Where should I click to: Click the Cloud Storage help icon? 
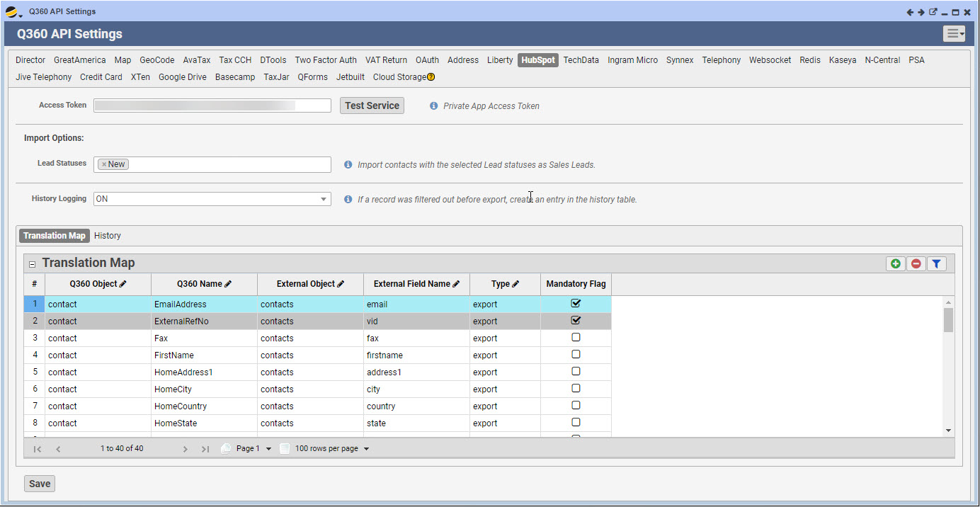431,77
